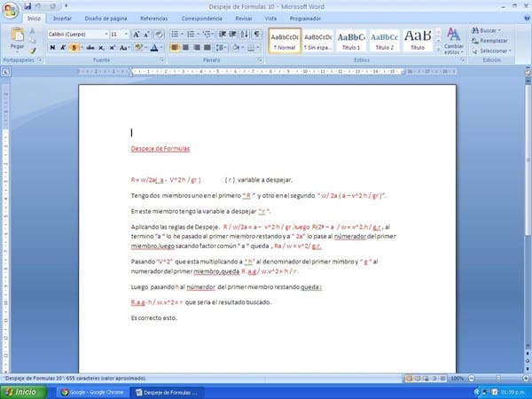Viewport: 532px width, 399px height.
Task: Open Buscar to find text
Action: pyautogui.click(x=486, y=30)
